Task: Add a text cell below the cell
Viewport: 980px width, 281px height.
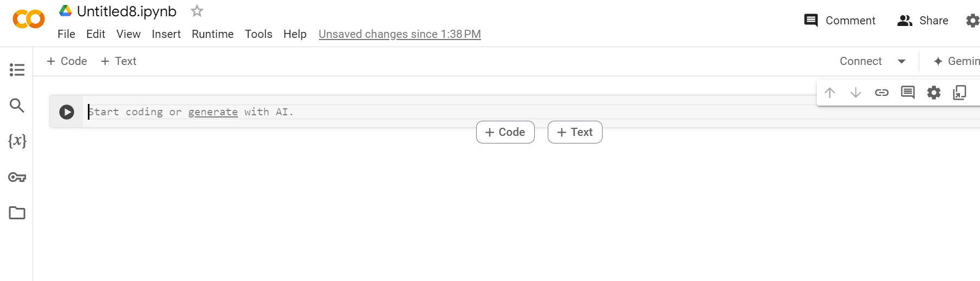Action: (x=575, y=132)
